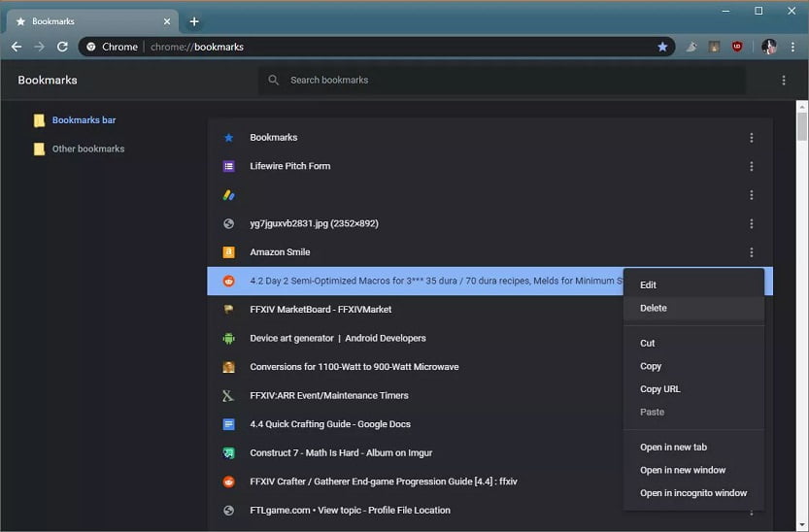The width and height of the screenshot is (809, 532).
Task: Select the Amazon Smile bookmark
Action: point(489,252)
